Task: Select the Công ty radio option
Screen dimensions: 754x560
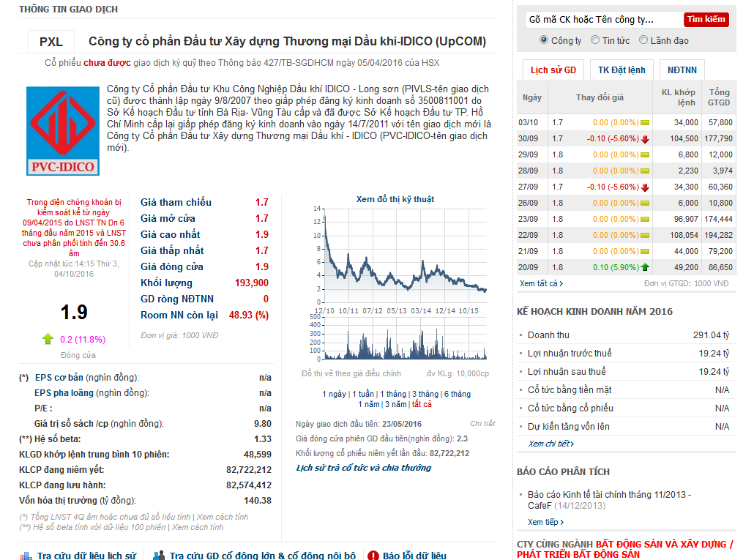Action: pos(544,40)
